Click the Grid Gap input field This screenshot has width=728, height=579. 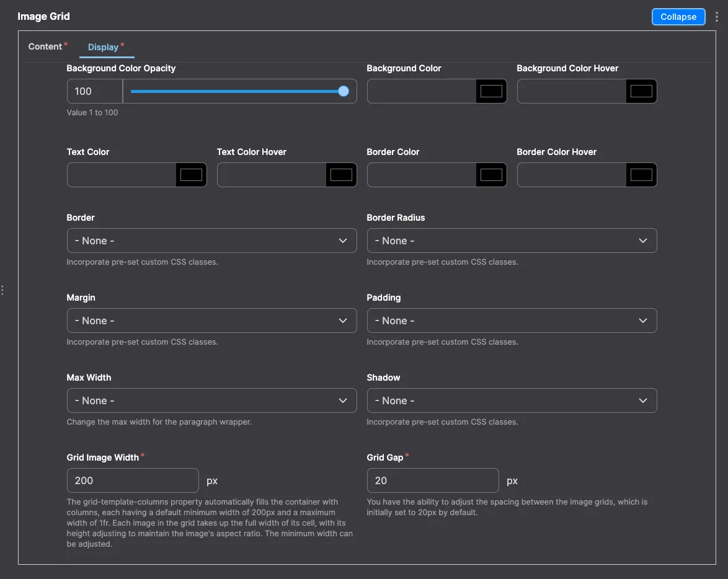pyautogui.click(x=433, y=480)
